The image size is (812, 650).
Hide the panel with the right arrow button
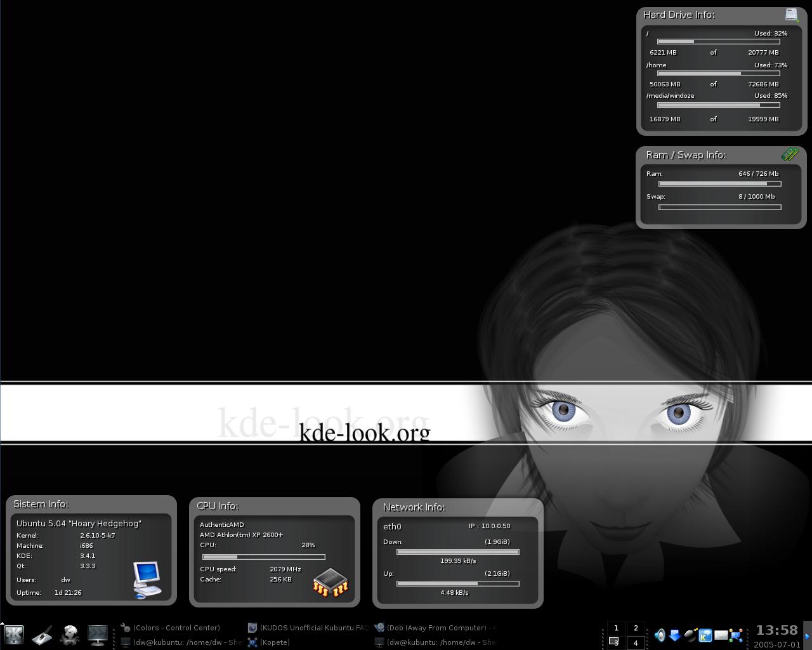coord(808,635)
